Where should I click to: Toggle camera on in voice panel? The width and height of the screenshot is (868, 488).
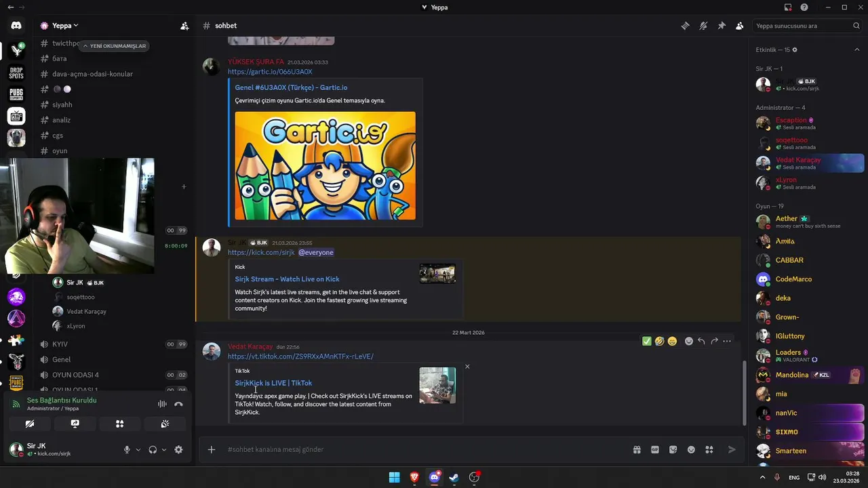pos(30,424)
